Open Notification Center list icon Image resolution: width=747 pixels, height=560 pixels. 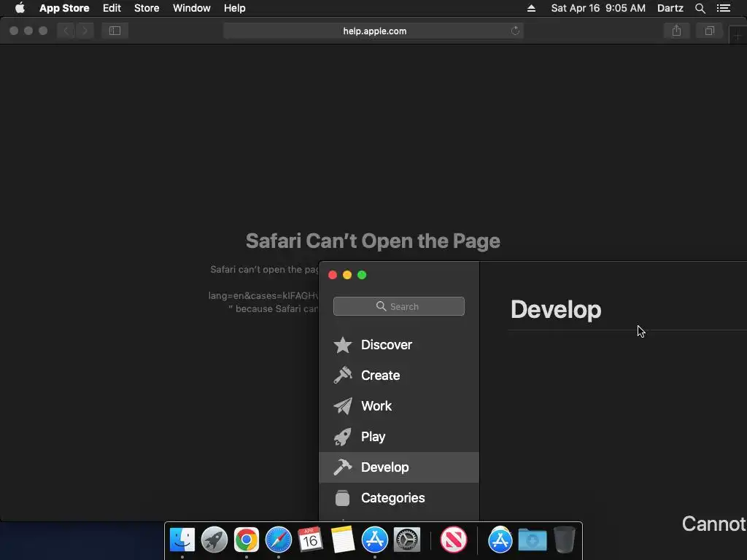[x=724, y=8]
